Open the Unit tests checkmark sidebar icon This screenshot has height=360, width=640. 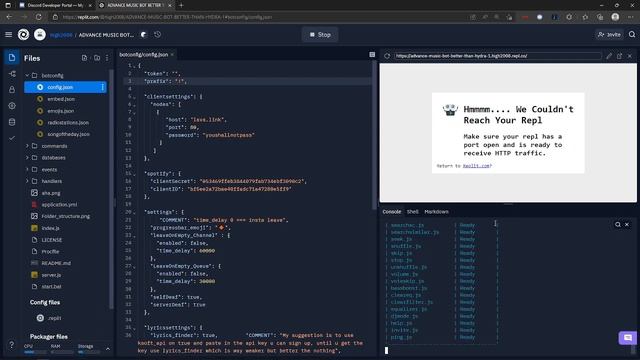point(12,138)
